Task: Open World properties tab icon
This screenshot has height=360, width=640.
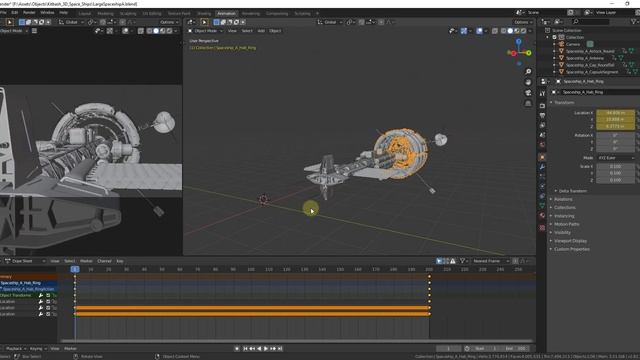Action: coord(542,145)
